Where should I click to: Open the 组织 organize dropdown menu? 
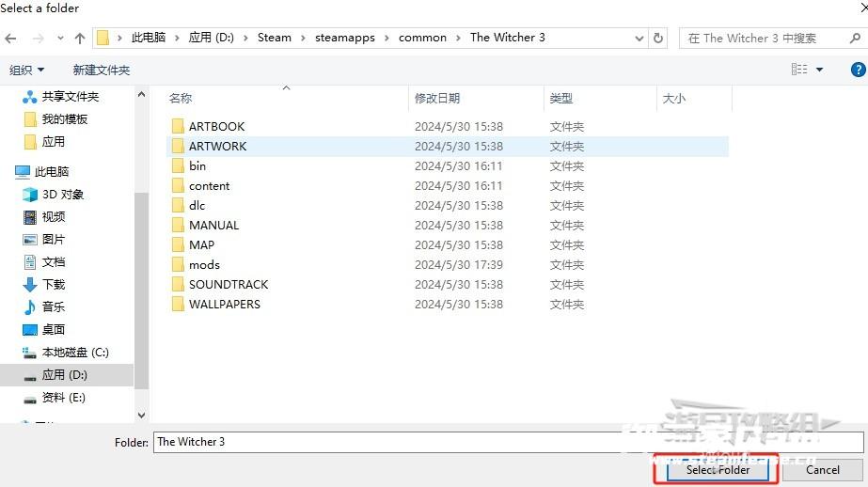(x=26, y=70)
